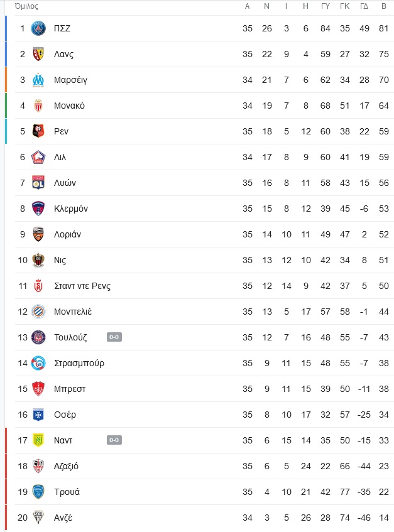This screenshot has width=394, height=532.
Task: Click the Ανζέ row in last place
Action: 200,518
